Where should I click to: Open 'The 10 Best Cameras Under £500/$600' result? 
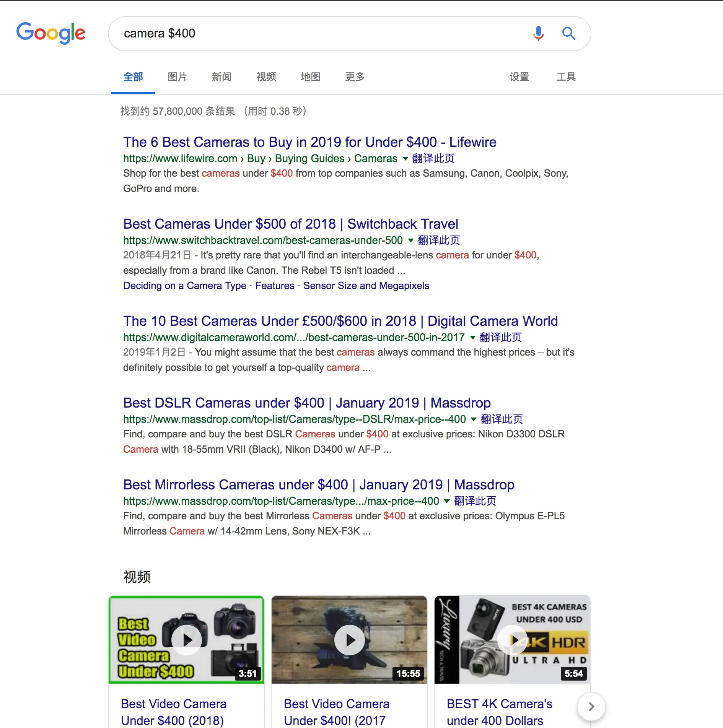click(340, 321)
